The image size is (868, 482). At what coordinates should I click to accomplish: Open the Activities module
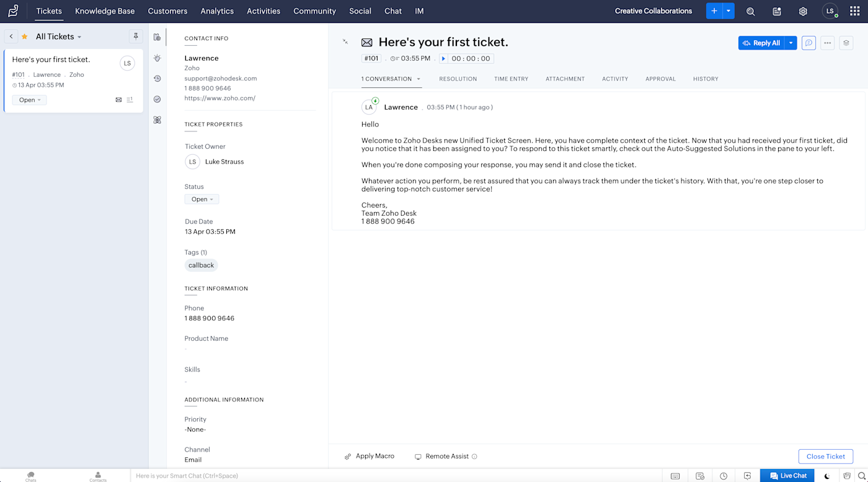(263, 11)
